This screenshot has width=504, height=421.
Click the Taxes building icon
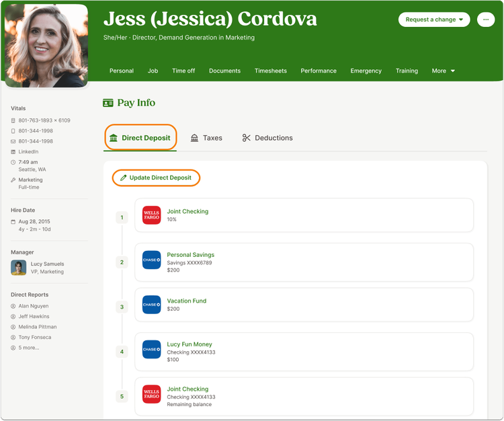coord(194,138)
